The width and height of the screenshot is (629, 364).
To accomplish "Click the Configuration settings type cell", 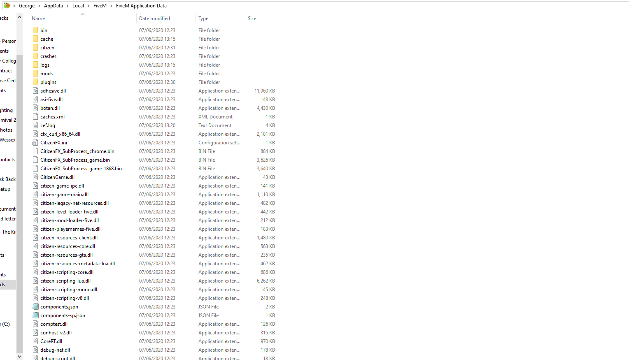I will (x=220, y=142).
